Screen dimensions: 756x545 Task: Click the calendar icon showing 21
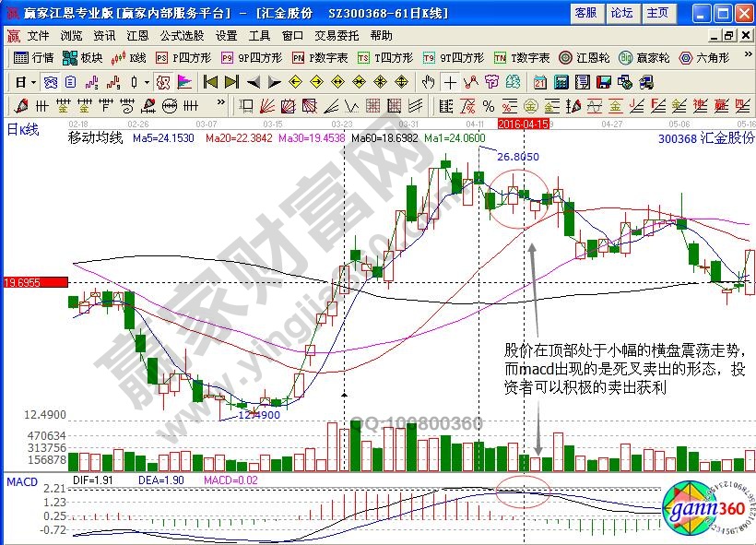tap(540, 81)
